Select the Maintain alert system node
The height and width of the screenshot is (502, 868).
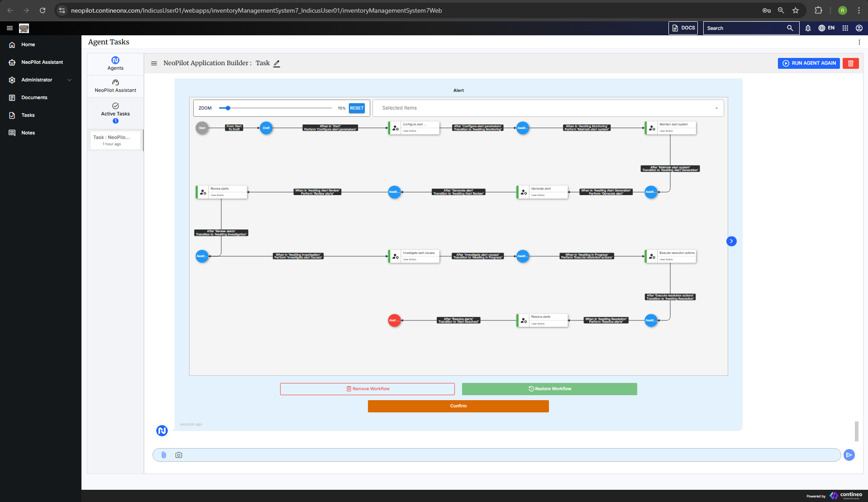[x=670, y=128]
